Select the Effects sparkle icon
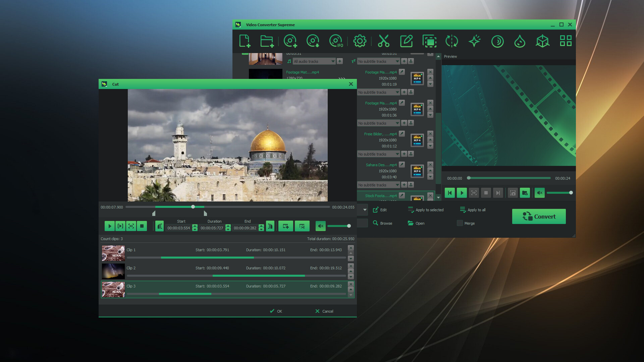 coord(474,41)
